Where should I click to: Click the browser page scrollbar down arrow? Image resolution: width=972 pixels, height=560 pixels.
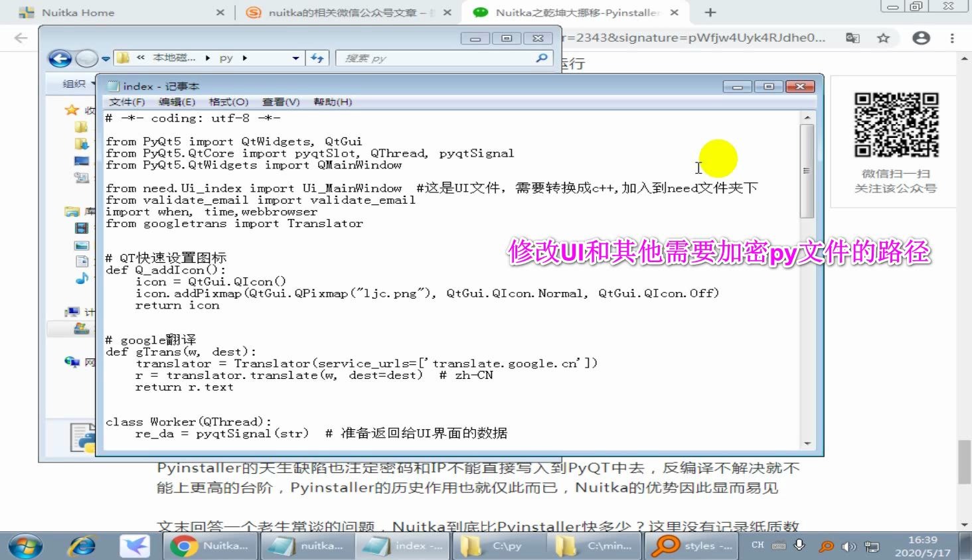coord(965,524)
